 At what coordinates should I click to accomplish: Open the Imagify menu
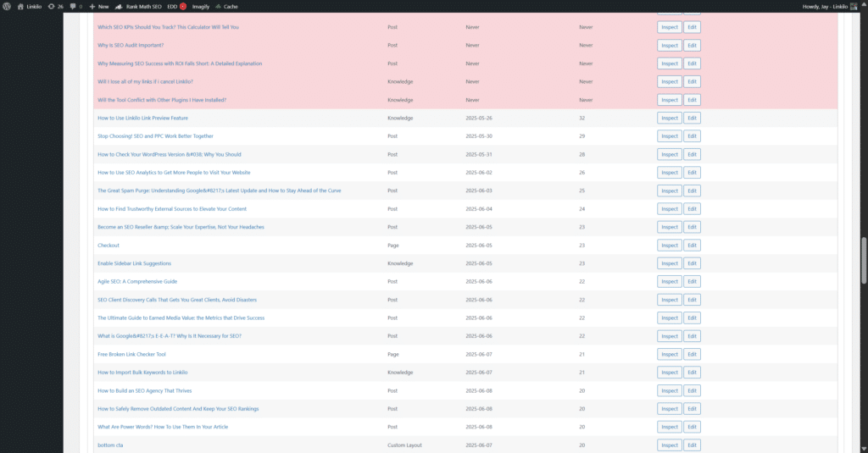200,7
